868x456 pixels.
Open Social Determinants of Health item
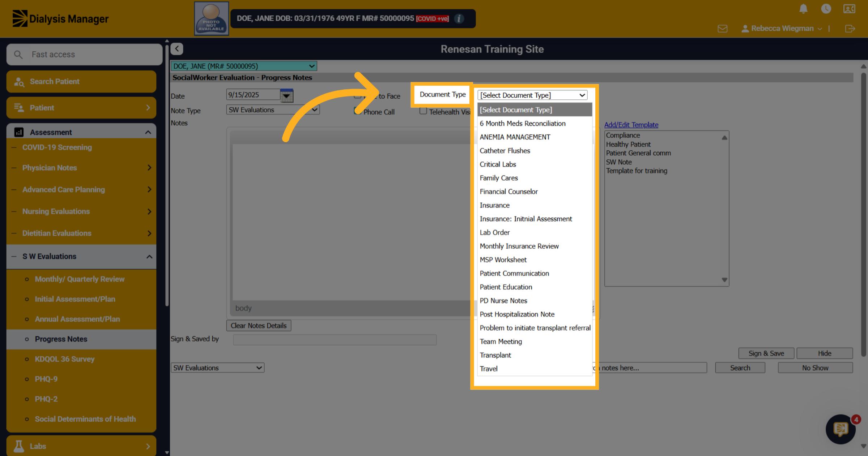click(x=85, y=419)
